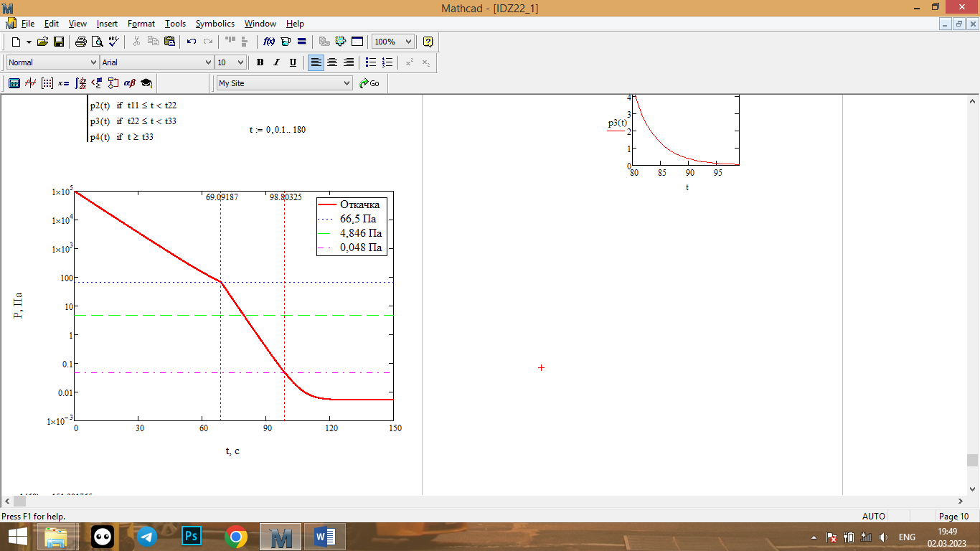Toggle italic formatting

276,62
